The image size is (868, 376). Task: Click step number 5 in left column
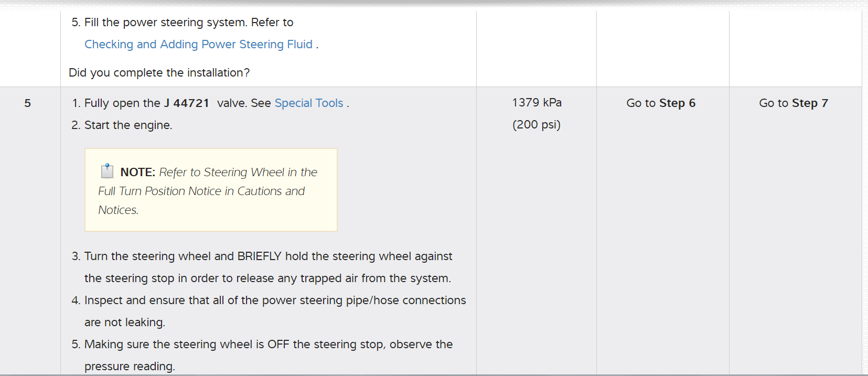pyautogui.click(x=28, y=103)
